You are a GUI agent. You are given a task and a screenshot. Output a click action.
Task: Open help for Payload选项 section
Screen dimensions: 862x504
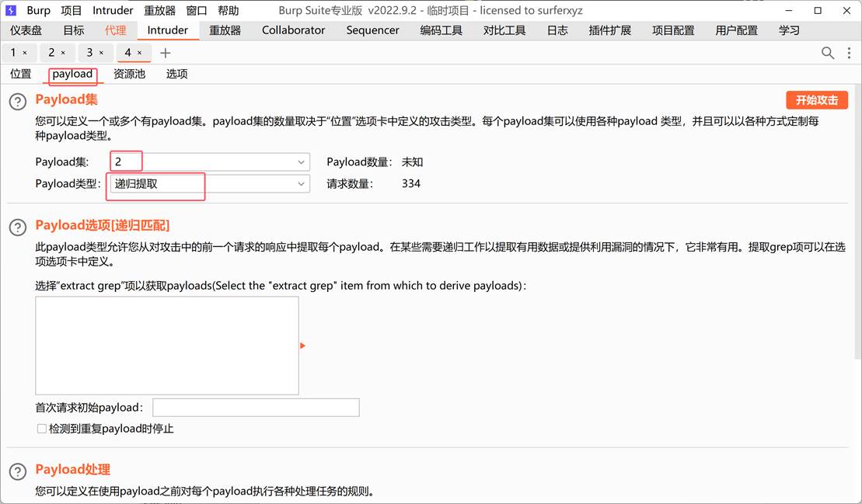pyautogui.click(x=18, y=228)
